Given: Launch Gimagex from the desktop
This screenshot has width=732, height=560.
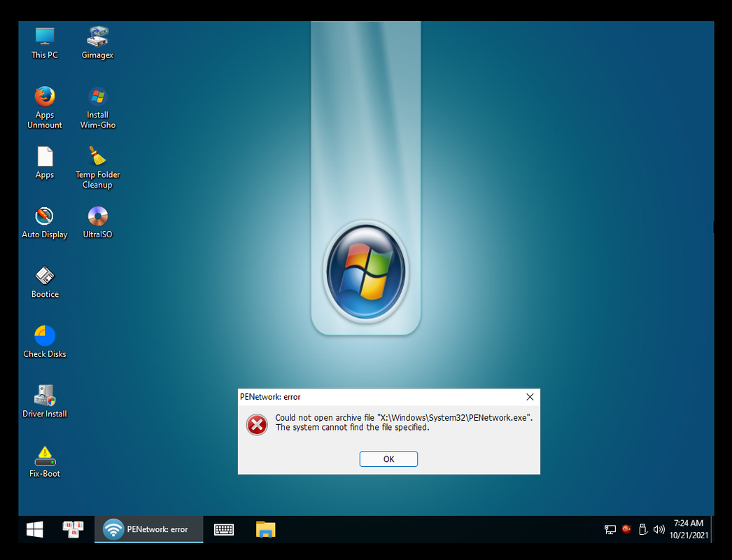Looking at the screenshot, I should [x=97, y=43].
